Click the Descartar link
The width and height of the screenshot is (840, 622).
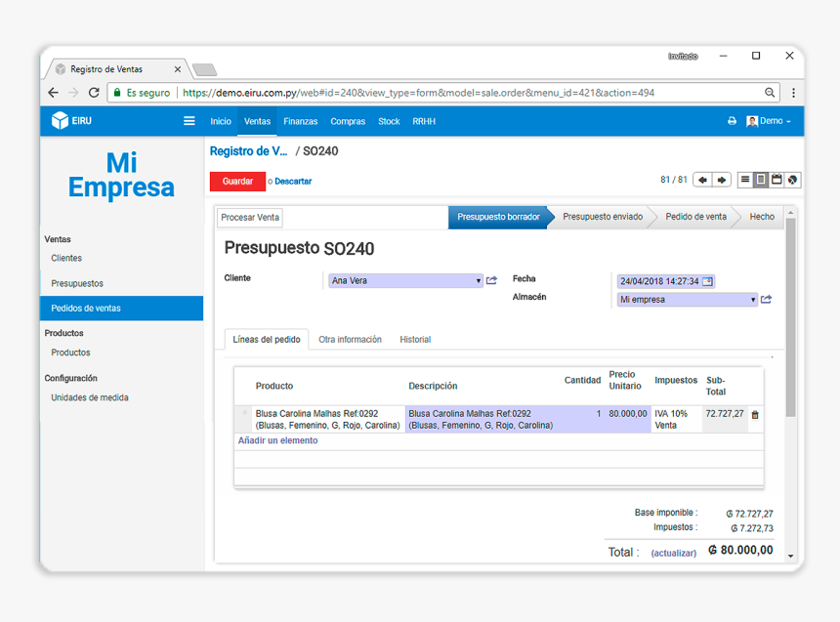tap(293, 182)
